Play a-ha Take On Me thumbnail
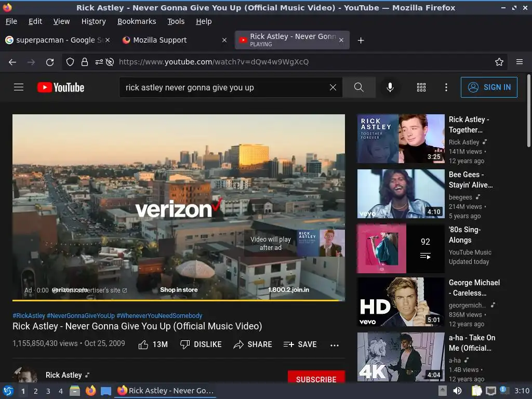 coord(401,357)
